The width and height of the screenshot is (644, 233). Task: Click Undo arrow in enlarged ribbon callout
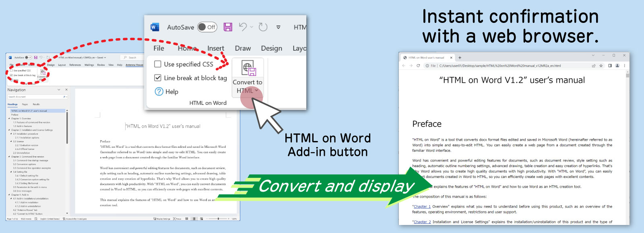(x=243, y=27)
